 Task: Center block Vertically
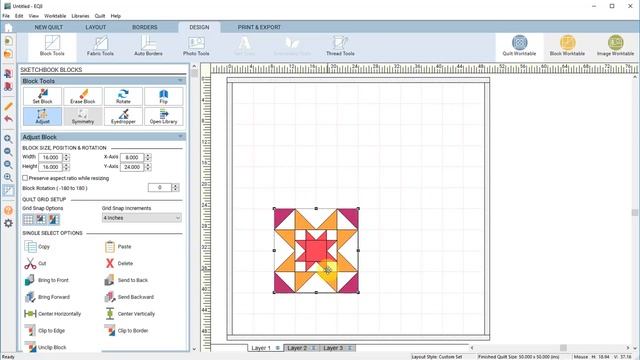(130, 313)
